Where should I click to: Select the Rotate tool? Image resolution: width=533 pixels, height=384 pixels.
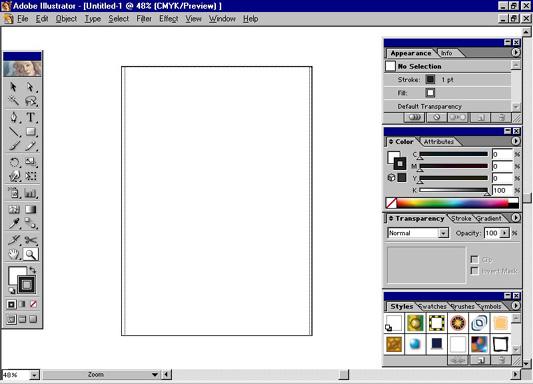click(x=14, y=162)
